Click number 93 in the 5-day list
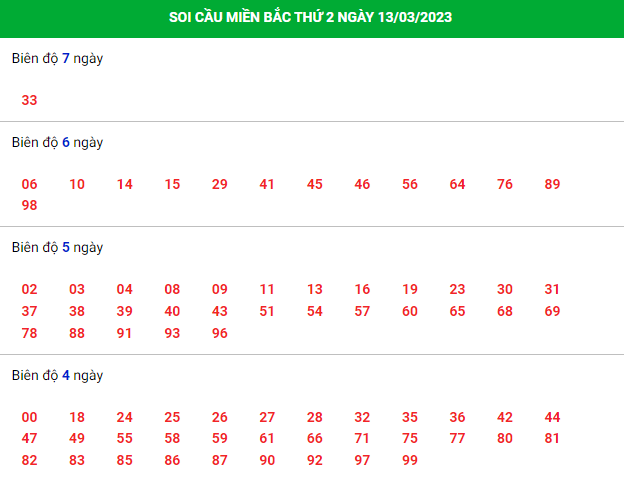 pyautogui.click(x=172, y=333)
